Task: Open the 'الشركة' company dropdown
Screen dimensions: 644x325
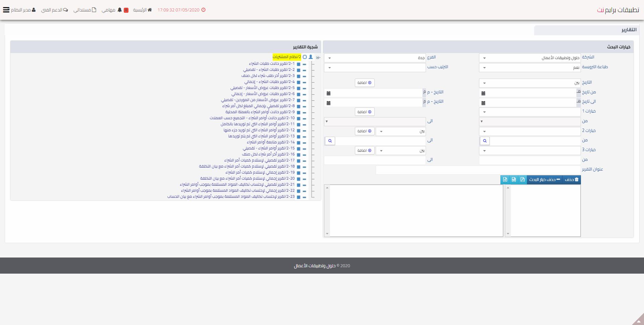Action: pos(530,58)
